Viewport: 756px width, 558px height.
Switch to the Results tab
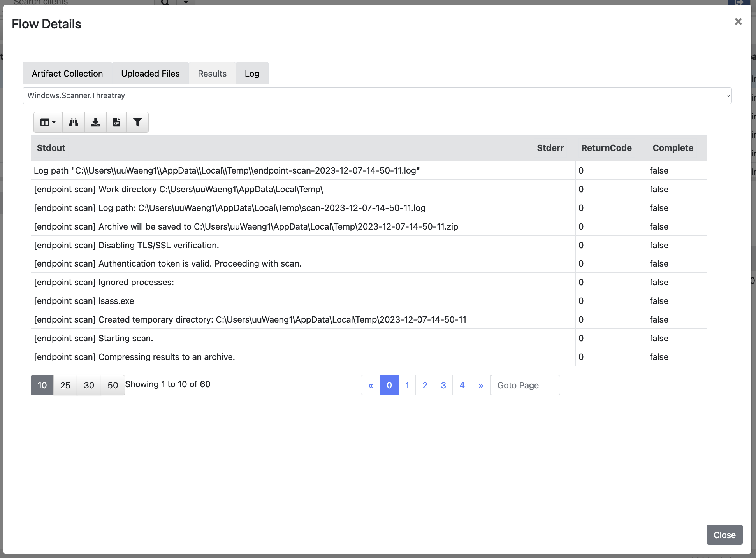coord(212,73)
